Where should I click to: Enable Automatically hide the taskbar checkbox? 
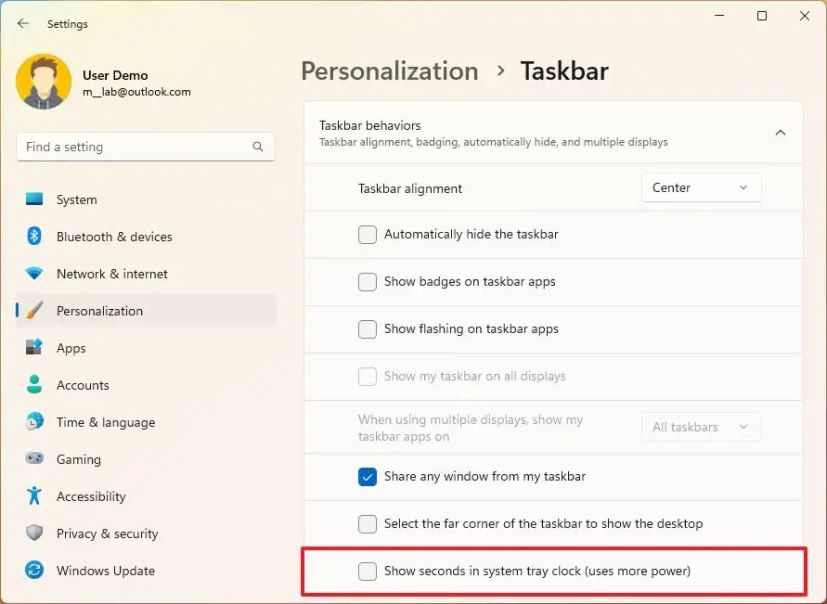tap(368, 235)
